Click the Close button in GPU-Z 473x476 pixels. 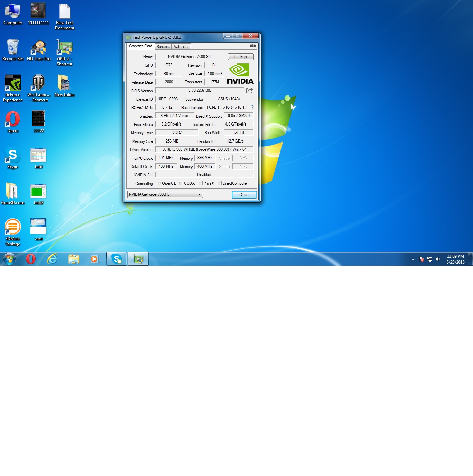click(x=244, y=195)
